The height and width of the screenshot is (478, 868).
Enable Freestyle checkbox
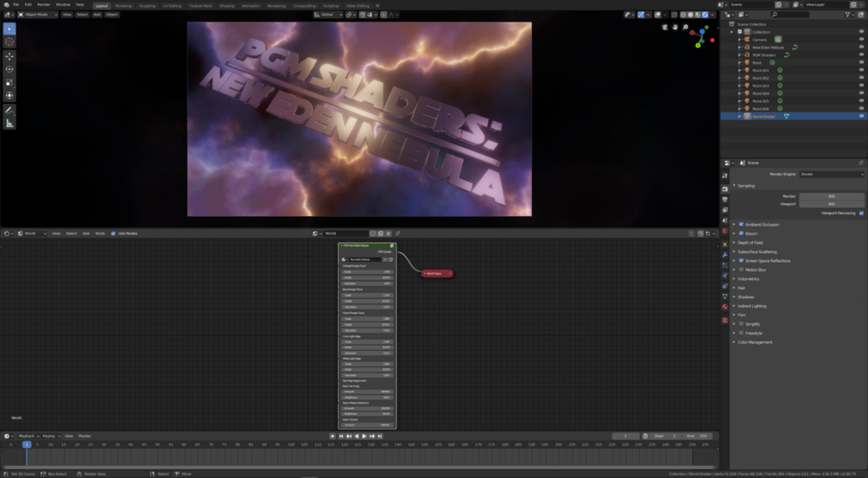click(741, 333)
